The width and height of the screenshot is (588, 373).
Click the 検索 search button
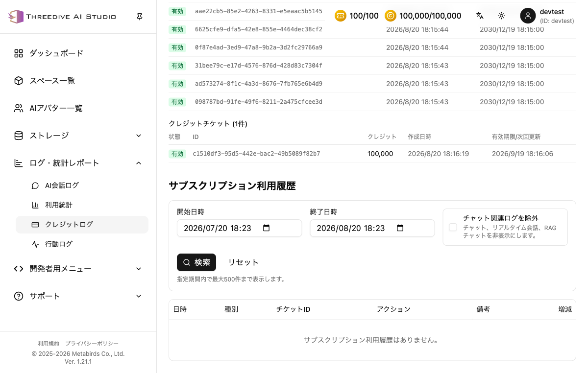point(196,262)
